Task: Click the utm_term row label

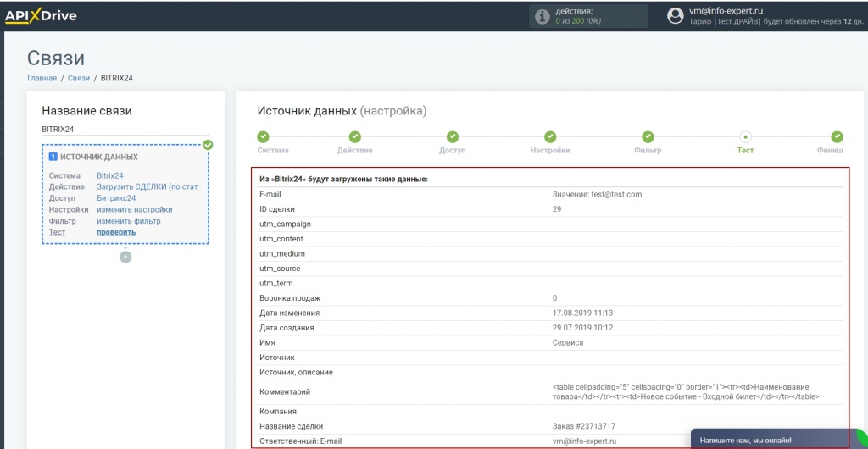Action: 275,283
